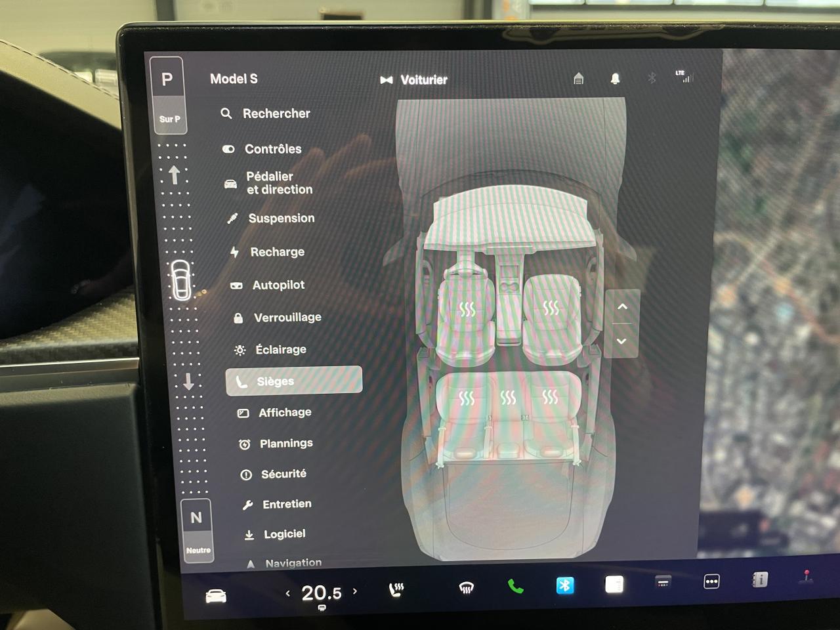Open the car controls icon in bottom bar
This screenshot has height=630, width=840.
[x=216, y=595]
